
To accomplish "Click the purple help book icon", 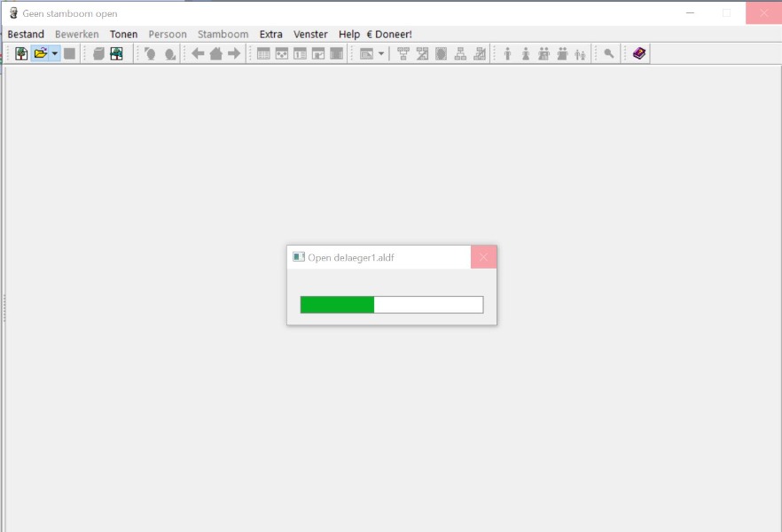I will pos(639,54).
